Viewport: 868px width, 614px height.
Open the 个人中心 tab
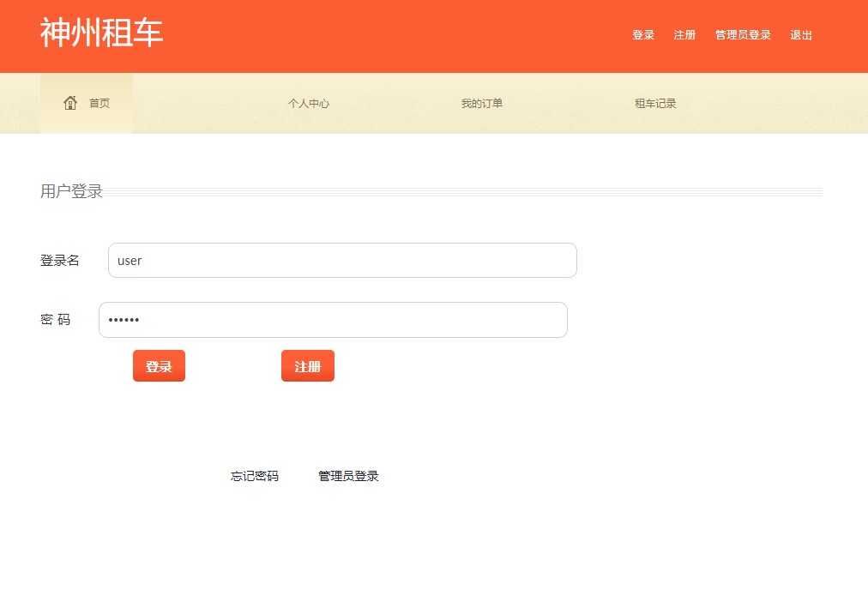[310, 103]
